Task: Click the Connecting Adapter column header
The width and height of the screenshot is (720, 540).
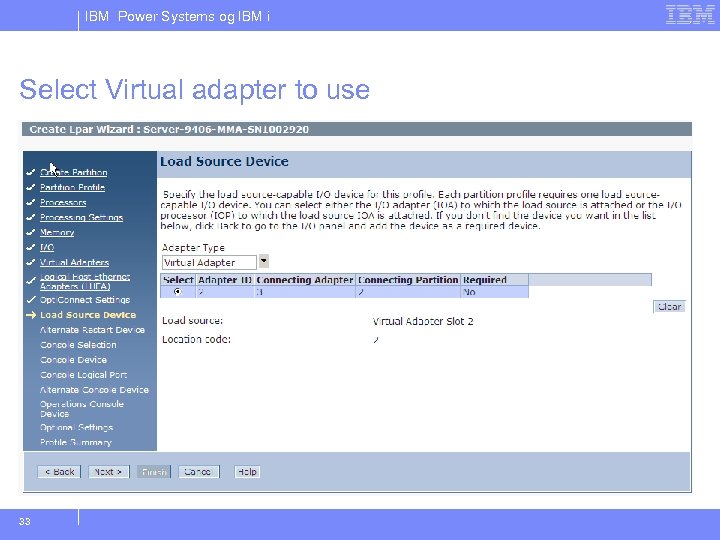Action: 305,280
